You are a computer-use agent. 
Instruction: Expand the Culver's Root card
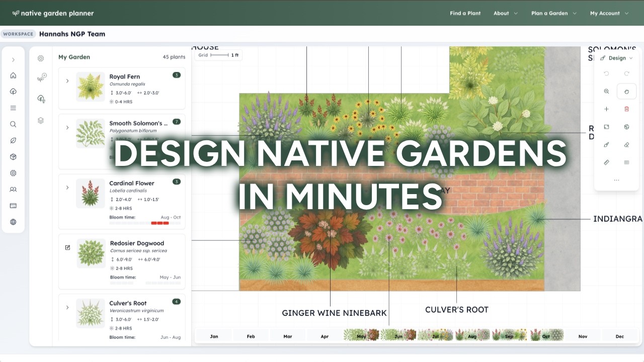pos(67,307)
